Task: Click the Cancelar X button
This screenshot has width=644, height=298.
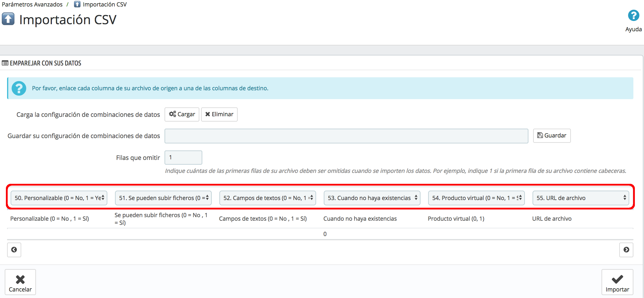Action: [20, 282]
